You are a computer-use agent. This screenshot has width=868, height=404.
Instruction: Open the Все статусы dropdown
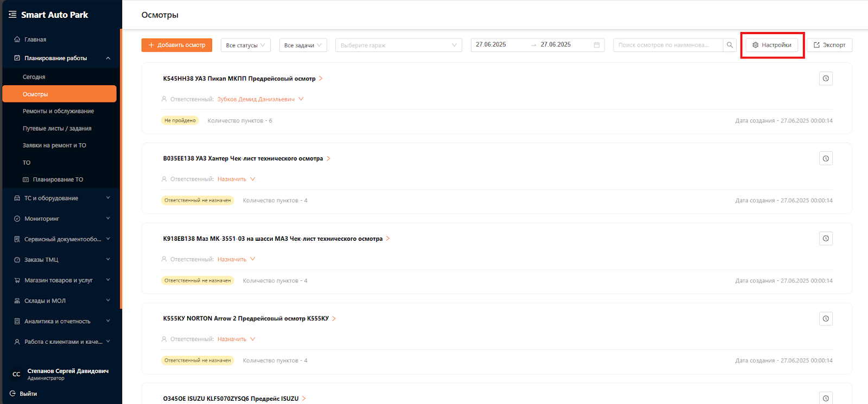tap(245, 45)
